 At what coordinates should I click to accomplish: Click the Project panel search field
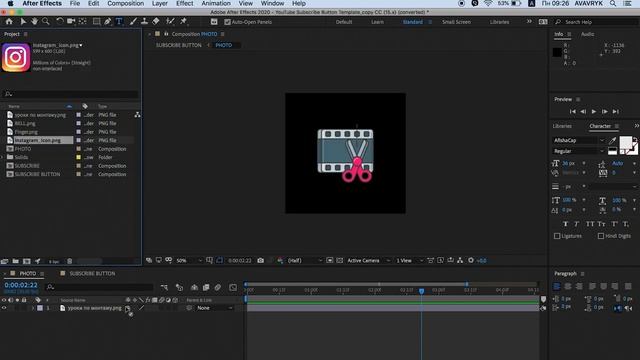coord(70,94)
